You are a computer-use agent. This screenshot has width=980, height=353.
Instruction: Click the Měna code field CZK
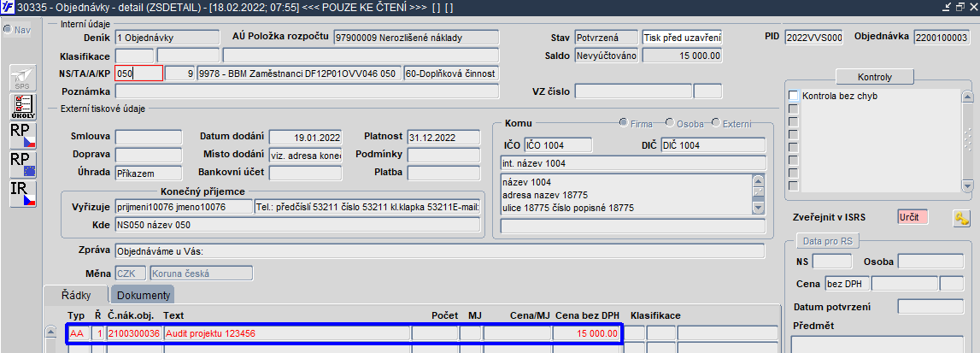click(x=131, y=274)
